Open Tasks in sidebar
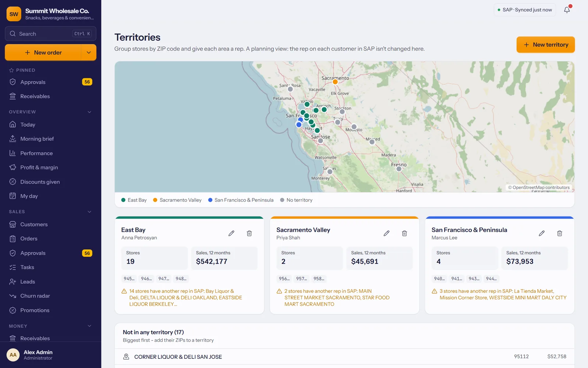Viewport: 588px width, 368px height. click(51, 267)
